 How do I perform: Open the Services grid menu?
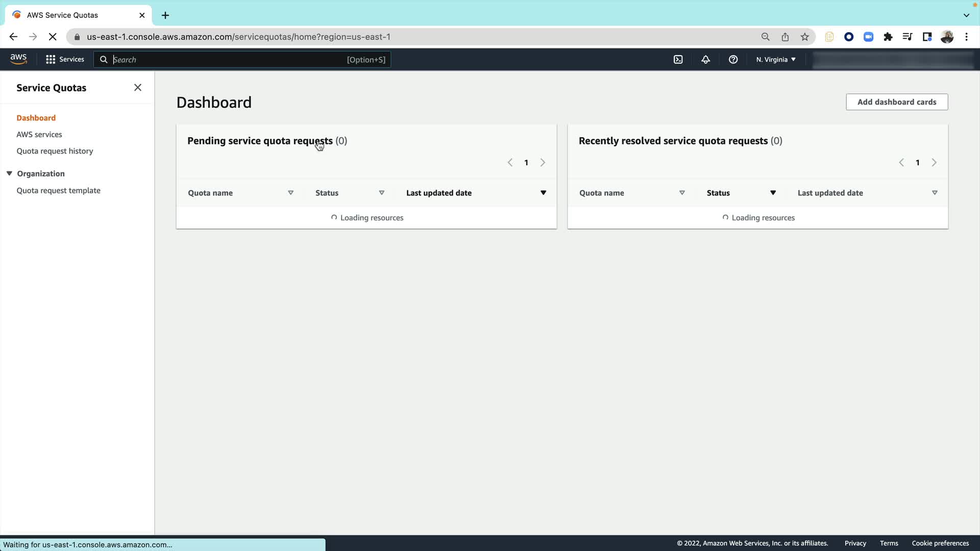click(x=65, y=60)
